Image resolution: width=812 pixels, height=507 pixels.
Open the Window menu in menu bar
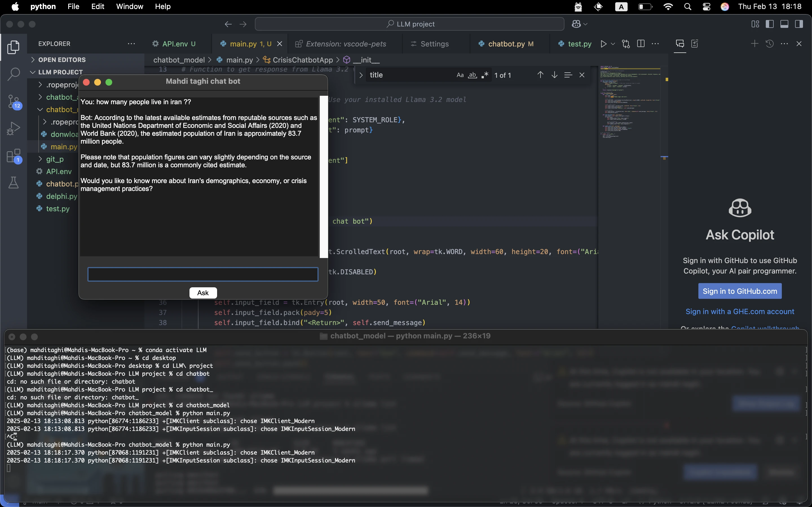(x=129, y=6)
